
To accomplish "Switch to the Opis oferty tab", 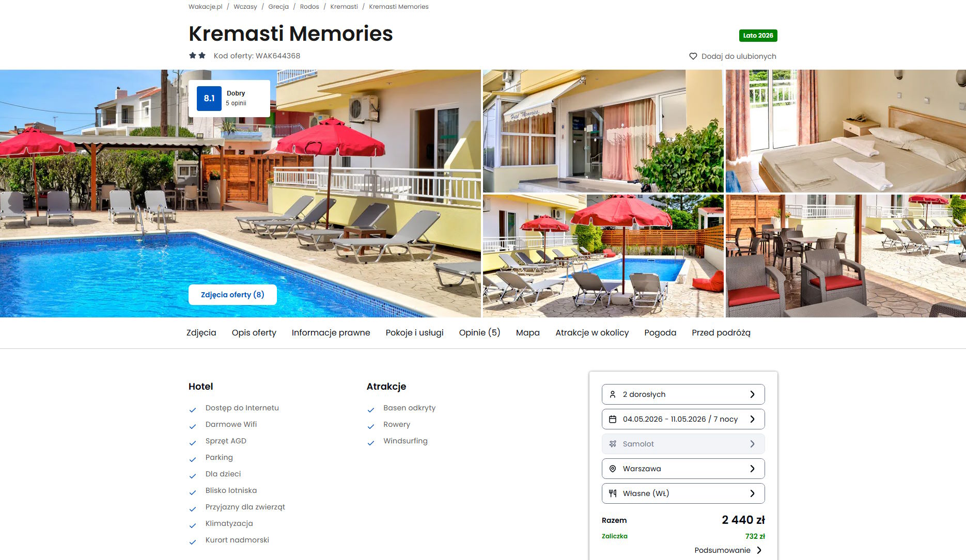I will pos(254,333).
